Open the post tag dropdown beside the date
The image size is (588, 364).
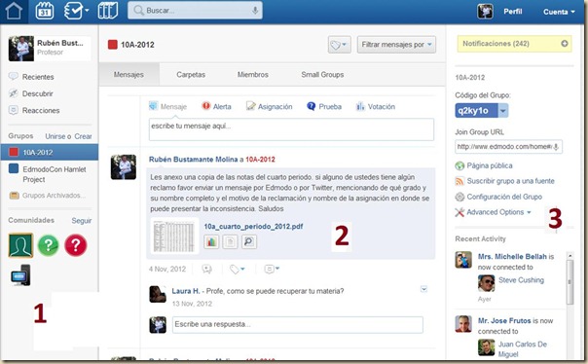237,269
